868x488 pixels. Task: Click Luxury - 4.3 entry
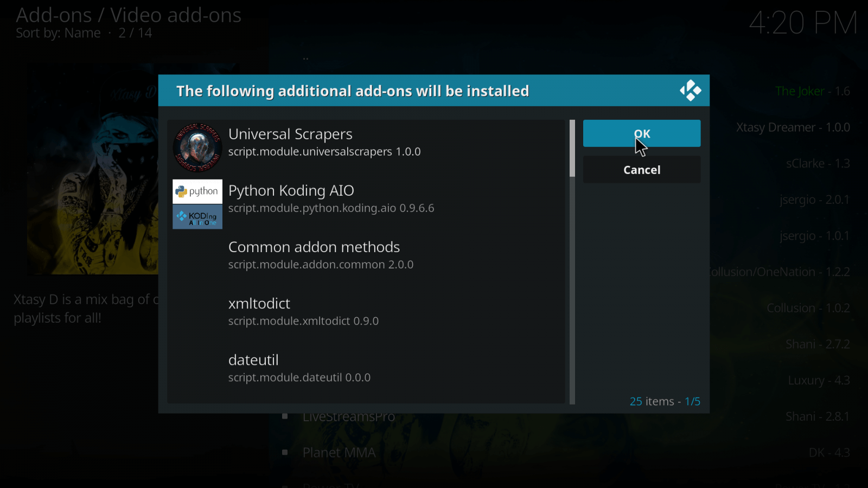point(819,381)
